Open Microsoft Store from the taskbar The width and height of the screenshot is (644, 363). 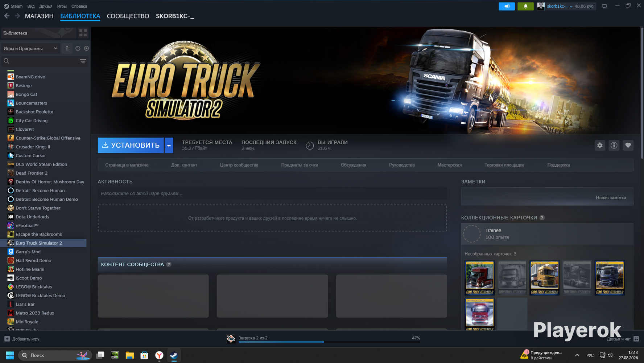tap(144, 355)
